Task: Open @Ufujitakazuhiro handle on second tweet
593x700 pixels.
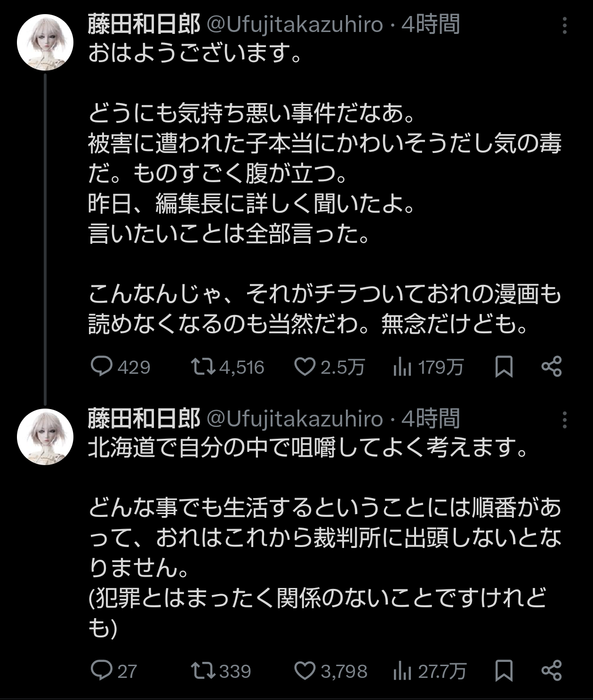Action: [295, 418]
